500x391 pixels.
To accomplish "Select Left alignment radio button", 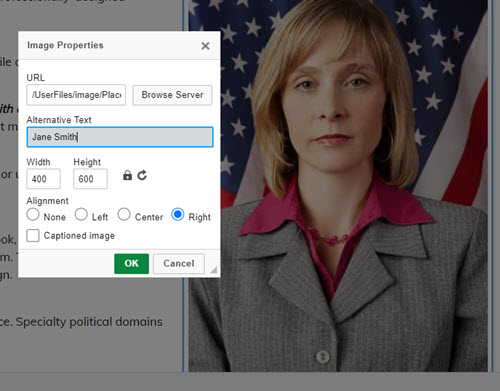I will [x=81, y=214].
